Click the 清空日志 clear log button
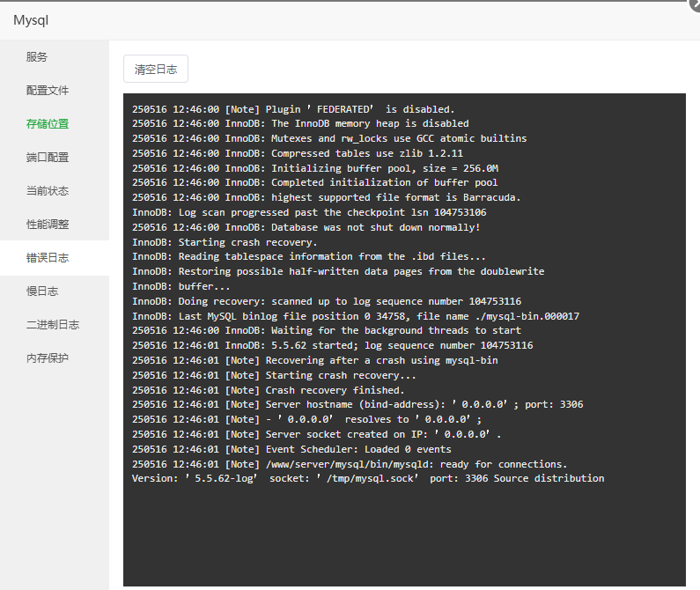The width and height of the screenshot is (700, 590). (x=156, y=69)
